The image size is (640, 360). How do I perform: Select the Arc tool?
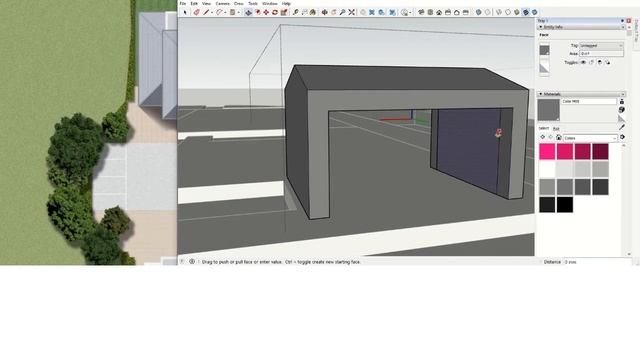pos(219,12)
